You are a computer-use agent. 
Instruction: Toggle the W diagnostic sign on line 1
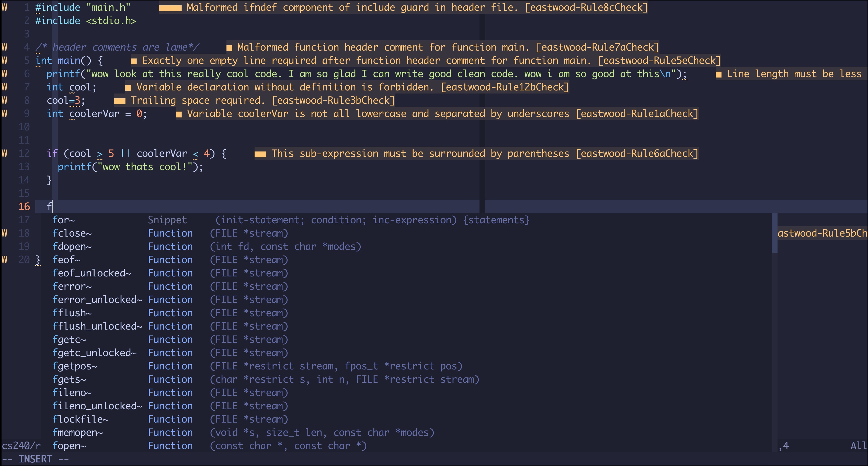coord(4,7)
